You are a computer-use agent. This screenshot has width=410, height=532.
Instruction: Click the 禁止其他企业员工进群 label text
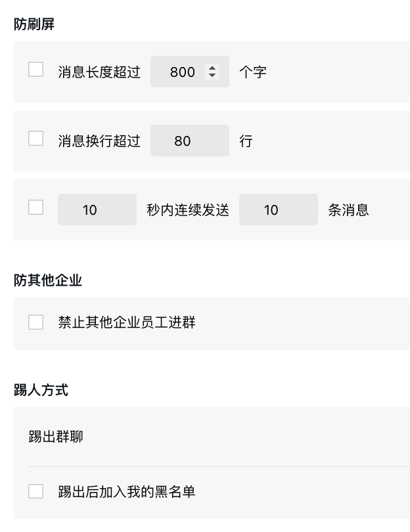tap(127, 322)
